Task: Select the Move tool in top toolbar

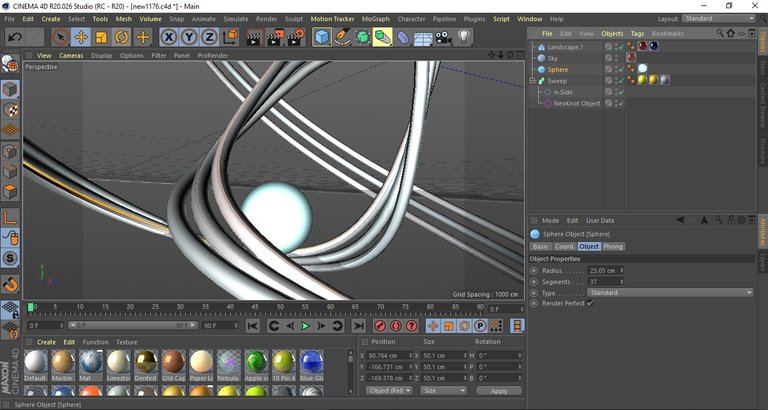Action: point(80,37)
